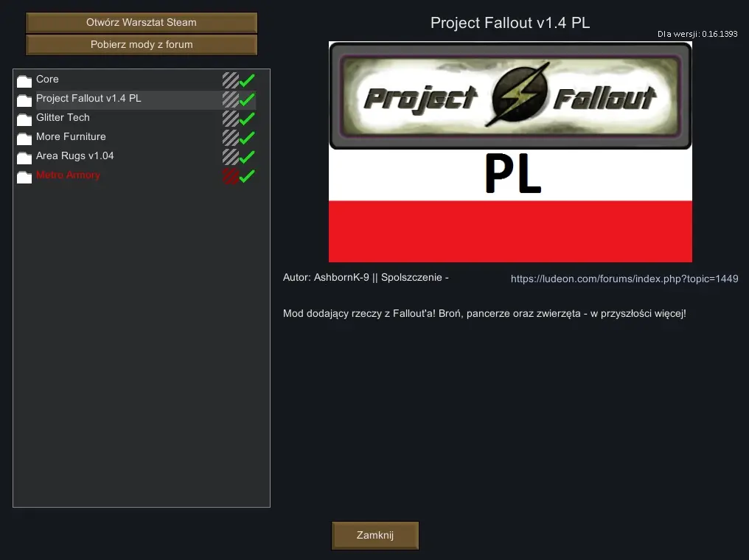Click the folder icon beside Glitter Tech
Viewport: 749px width, 560px height.
pos(24,119)
